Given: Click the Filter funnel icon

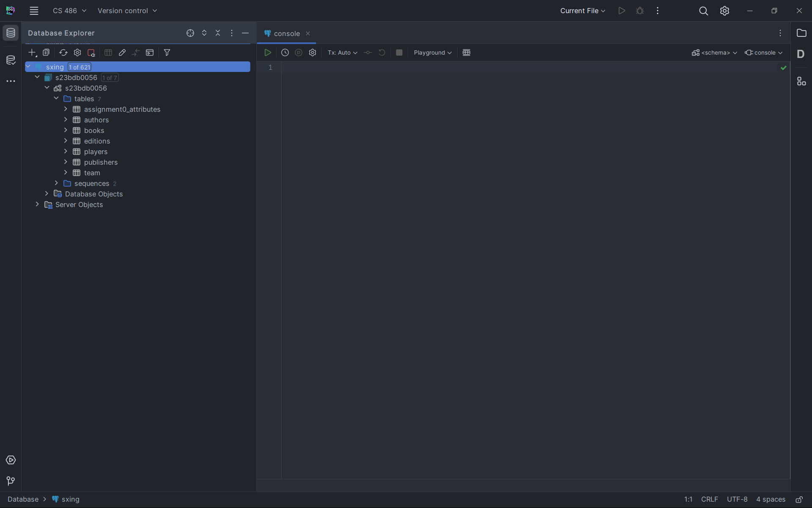Looking at the screenshot, I should [167, 52].
